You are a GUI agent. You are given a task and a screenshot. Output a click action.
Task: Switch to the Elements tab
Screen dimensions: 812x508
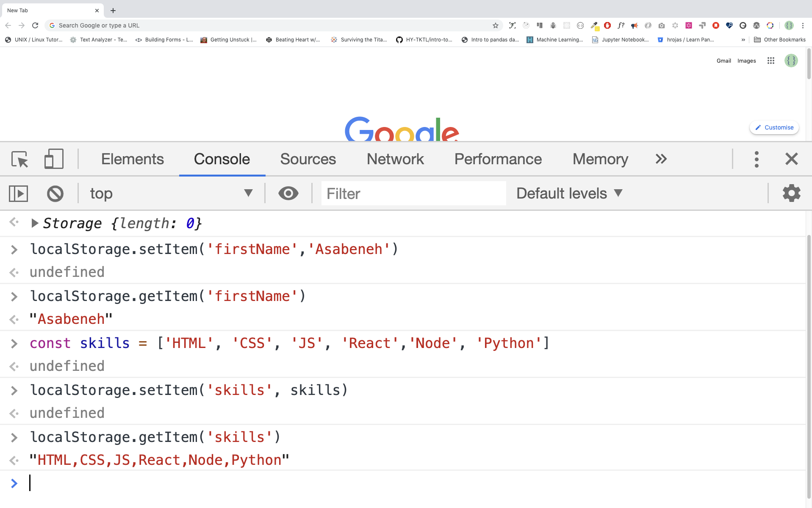tap(132, 159)
